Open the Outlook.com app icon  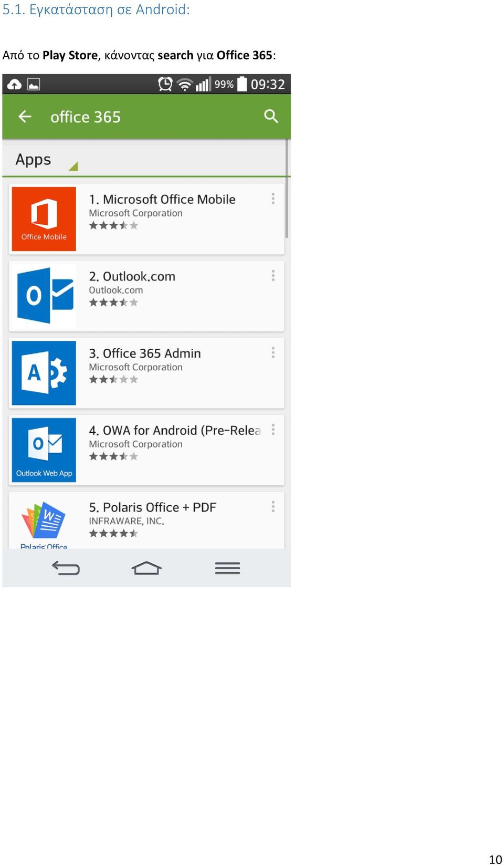(x=44, y=296)
